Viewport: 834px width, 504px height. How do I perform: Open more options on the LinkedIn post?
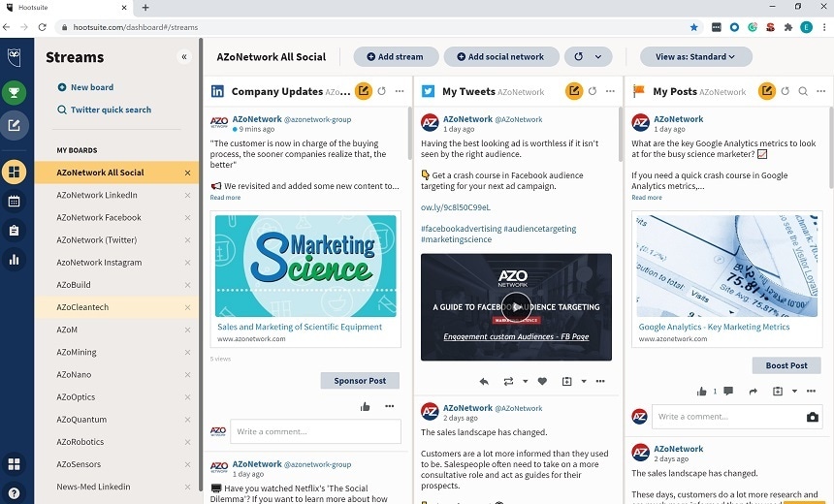coord(389,406)
